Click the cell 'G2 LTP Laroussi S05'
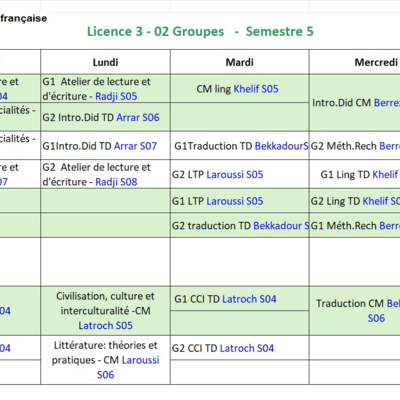Viewport: 400px width, 400px height. [x=240, y=174]
